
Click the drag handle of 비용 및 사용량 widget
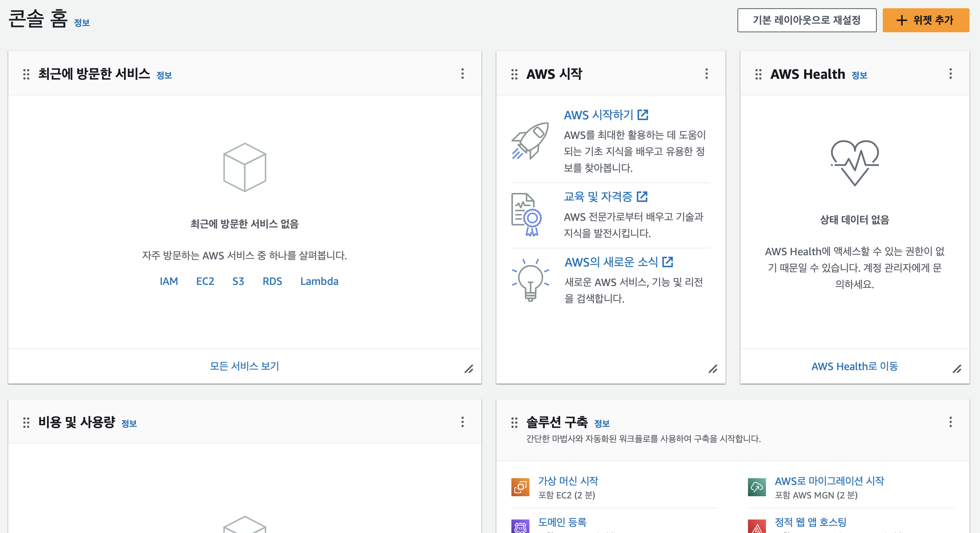(26, 422)
